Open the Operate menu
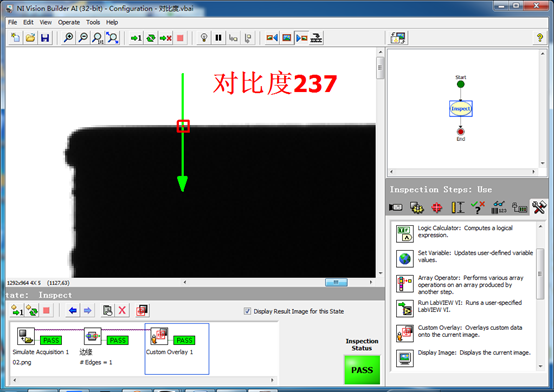The width and height of the screenshot is (554, 392). point(69,22)
